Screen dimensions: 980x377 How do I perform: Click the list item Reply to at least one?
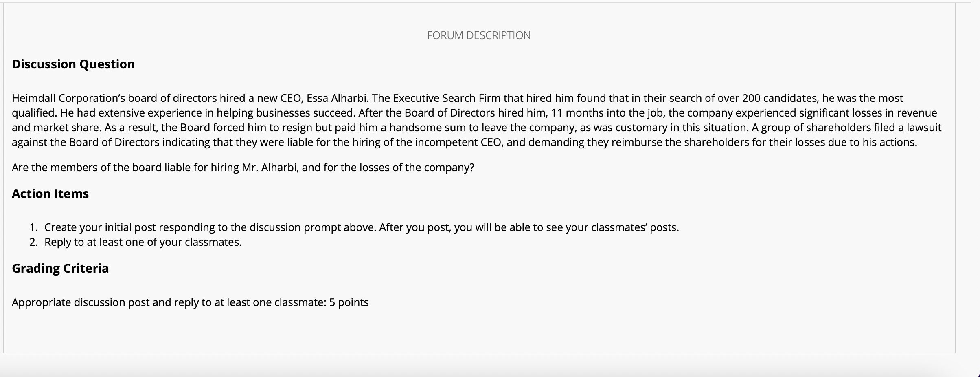click(x=143, y=242)
